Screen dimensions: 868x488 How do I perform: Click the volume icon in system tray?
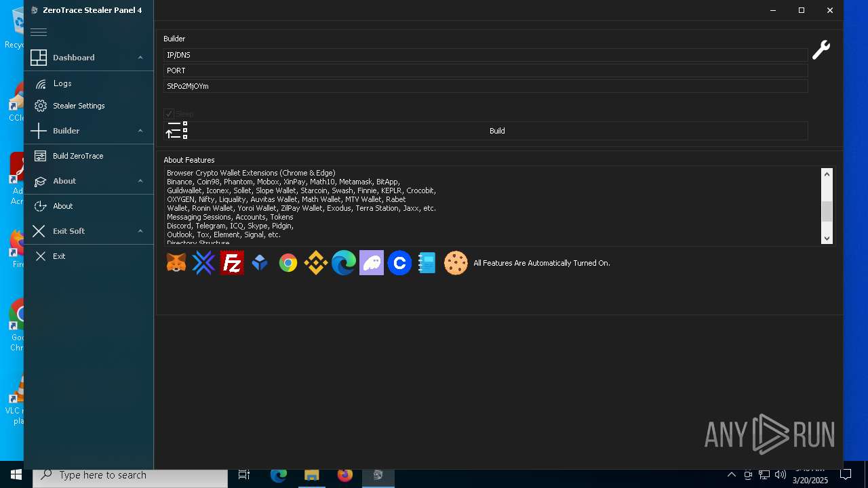pos(781,475)
